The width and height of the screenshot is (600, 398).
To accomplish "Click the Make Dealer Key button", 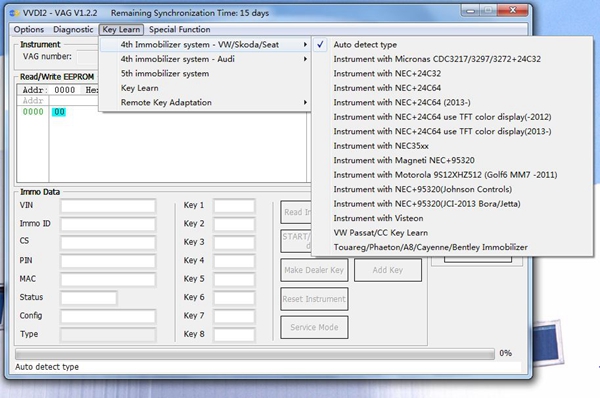I will (x=314, y=270).
